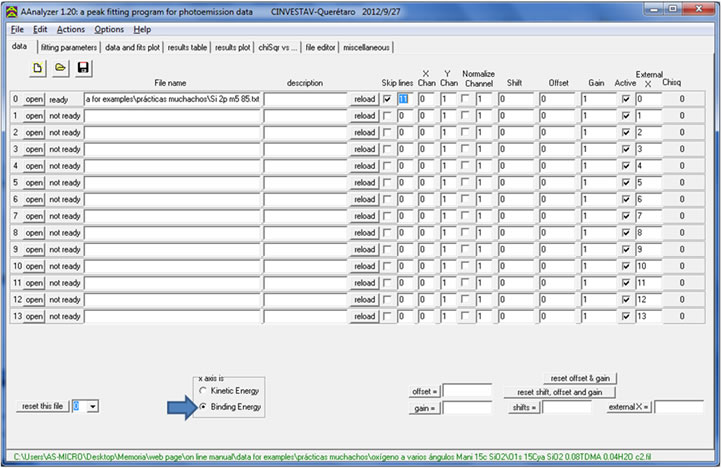Click the description field in row 0

point(306,100)
